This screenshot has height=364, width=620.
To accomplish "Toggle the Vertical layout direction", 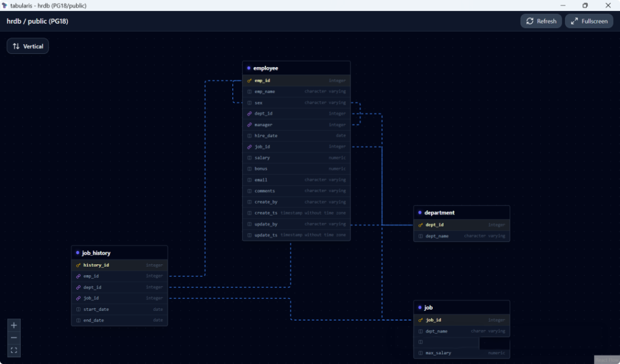I will click(28, 46).
